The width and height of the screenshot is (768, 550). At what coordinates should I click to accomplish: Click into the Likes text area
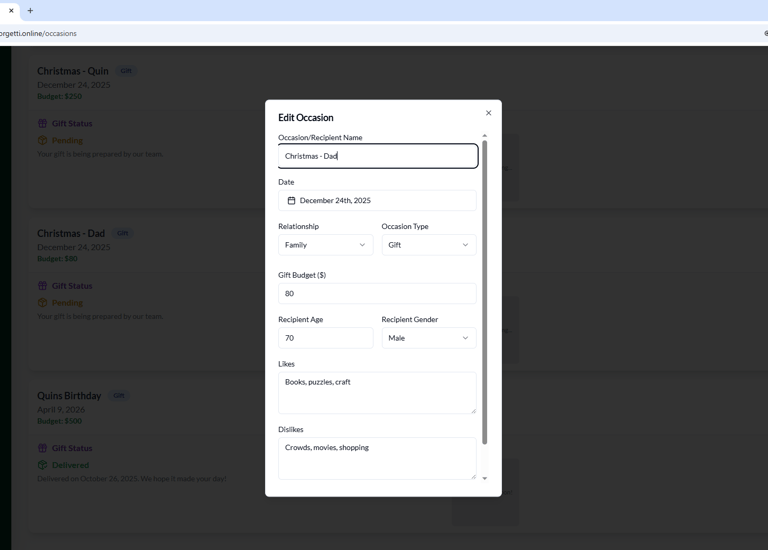[x=377, y=393]
